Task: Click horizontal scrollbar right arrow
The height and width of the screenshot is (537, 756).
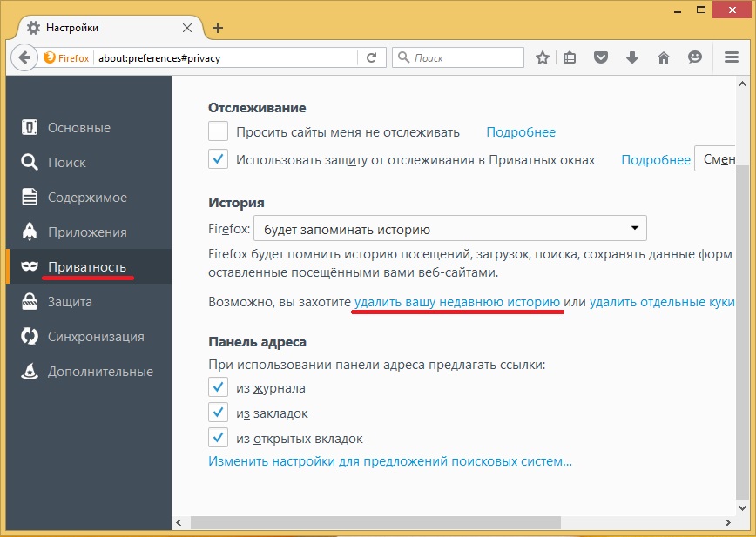Action: click(x=728, y=522)
